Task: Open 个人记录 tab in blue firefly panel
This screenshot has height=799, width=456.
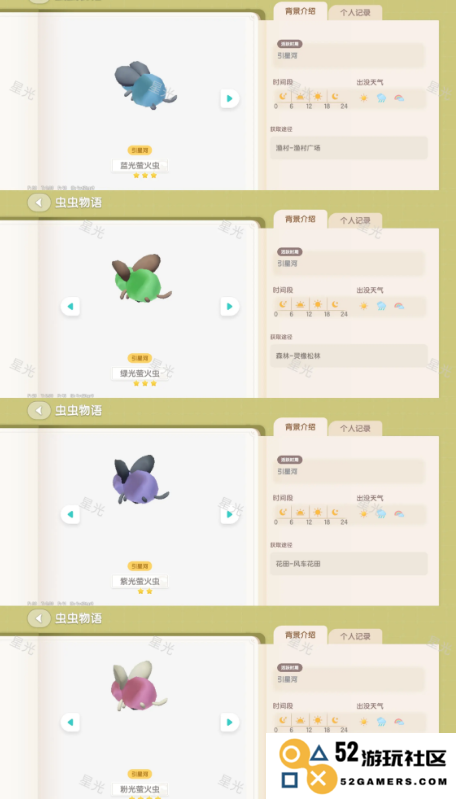Action: 355,13
